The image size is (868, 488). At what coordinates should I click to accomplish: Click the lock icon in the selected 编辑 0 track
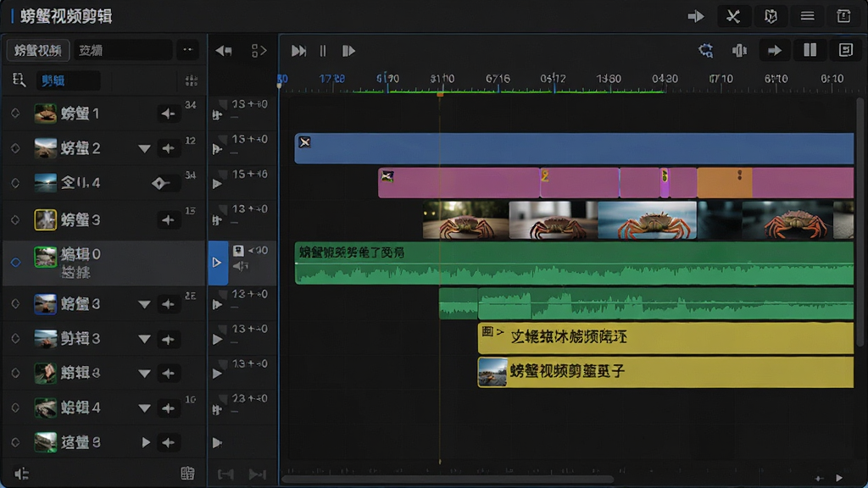pyautogui.click(x=238, y=251)
